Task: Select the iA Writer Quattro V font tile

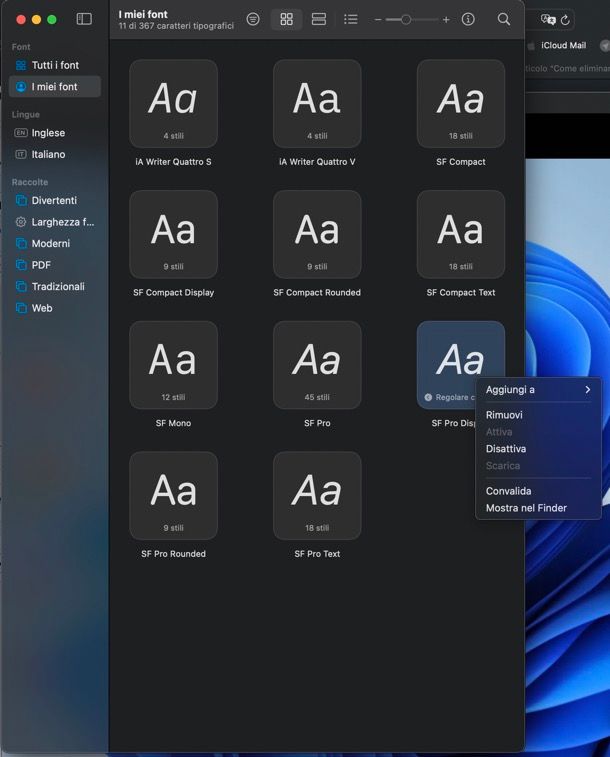Action: (x=317, y=104)
